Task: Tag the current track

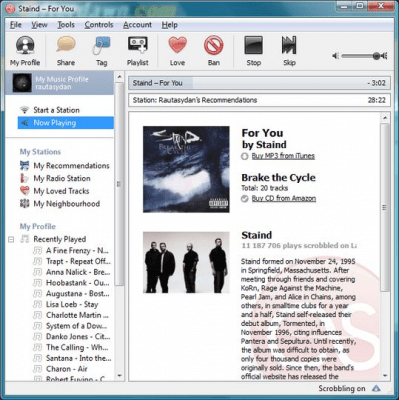Action: 101,50
